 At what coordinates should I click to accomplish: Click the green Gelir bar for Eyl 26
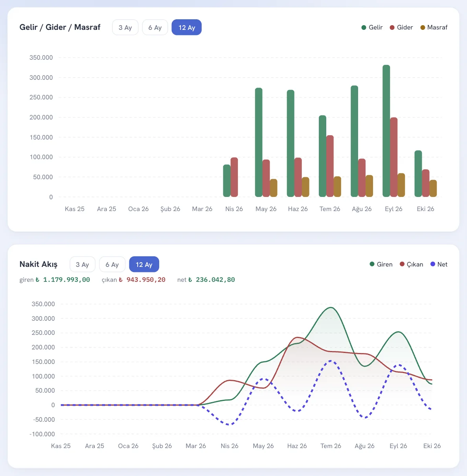[x=386, y=131]
